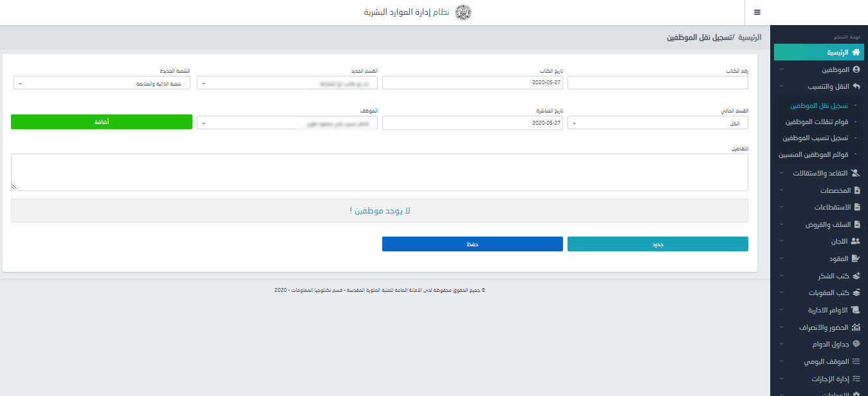This screenshot has width=868, height=396.
Task: Click the scroll icon beside الاوامر الادارية
Action: (856, 310)
